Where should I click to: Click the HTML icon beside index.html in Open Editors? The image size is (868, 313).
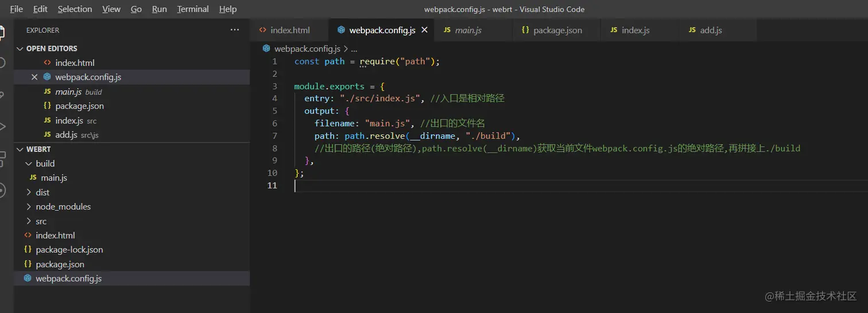point(47,63)
